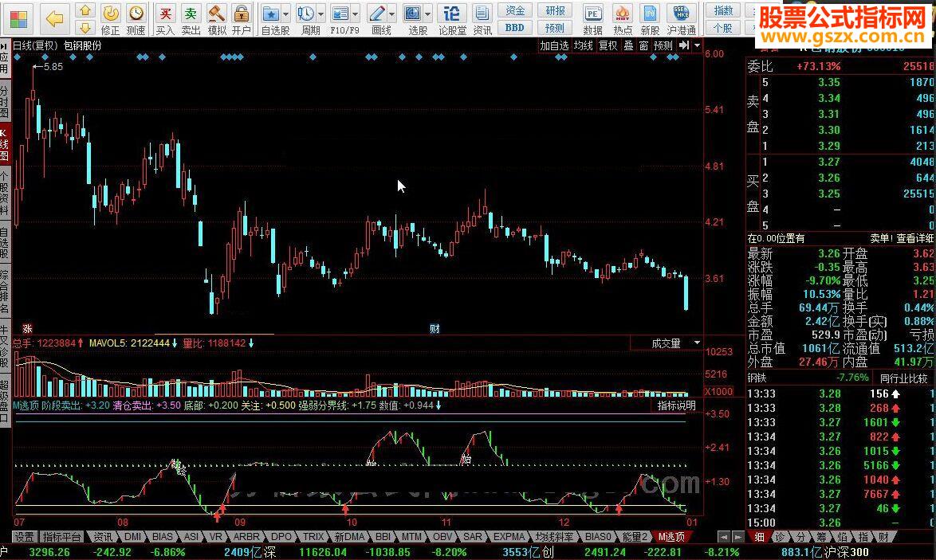936x560 pixels.
Task: Click the 钢铁 sector label
Action: pyautogui.click(x=757, y=378)
